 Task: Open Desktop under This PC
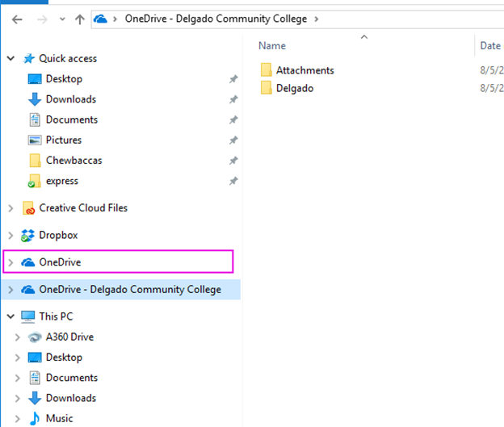tap(64, 358)
